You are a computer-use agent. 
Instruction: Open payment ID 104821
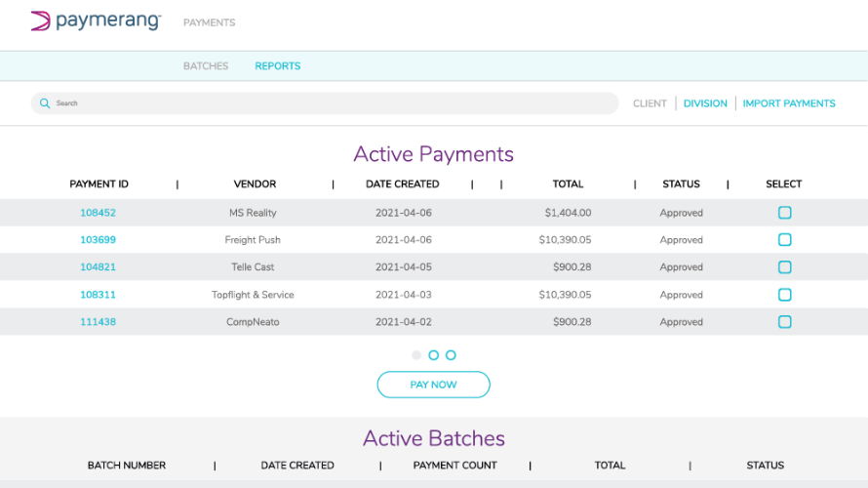98,267
